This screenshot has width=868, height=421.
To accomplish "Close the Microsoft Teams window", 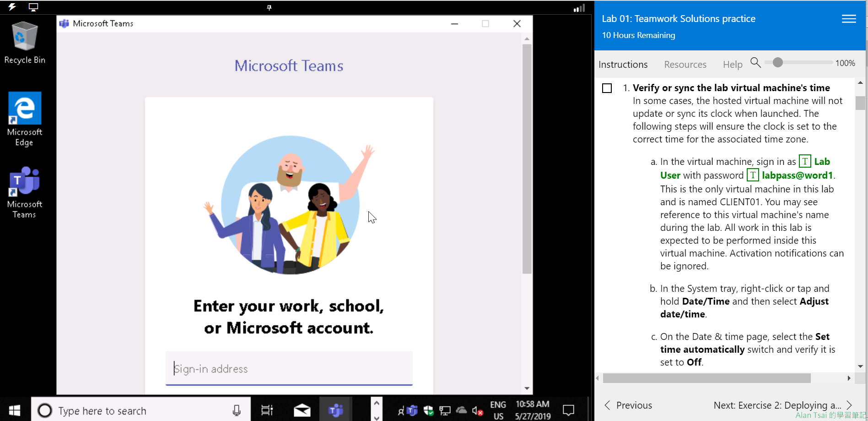I will coord(517,23).
